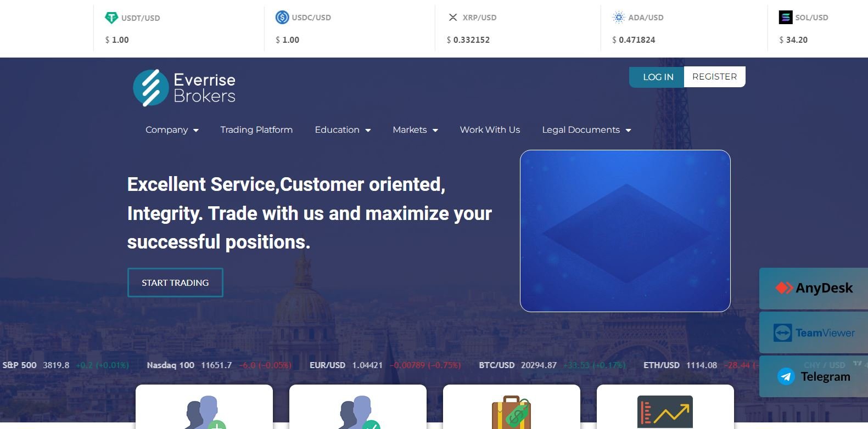This screenshot has height=429, width=868.
Task: Expand the Legal Documents dropdown menu
Action: click(586, 130)
